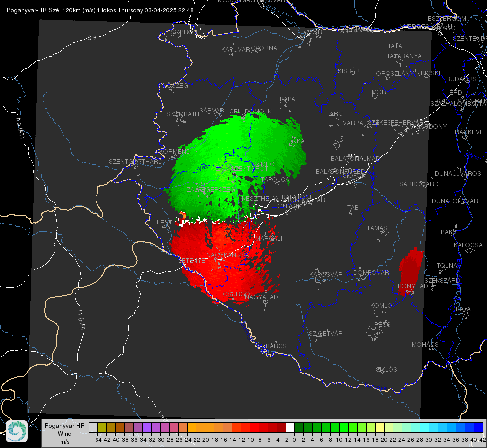Click the MOHÁCS city label

click(x=425, y=345)
